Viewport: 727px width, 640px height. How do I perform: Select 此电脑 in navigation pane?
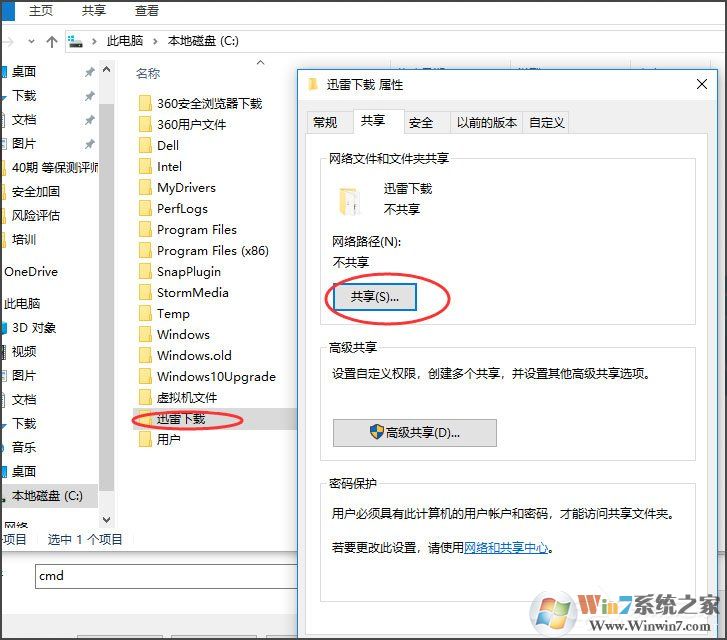(22, 304)
